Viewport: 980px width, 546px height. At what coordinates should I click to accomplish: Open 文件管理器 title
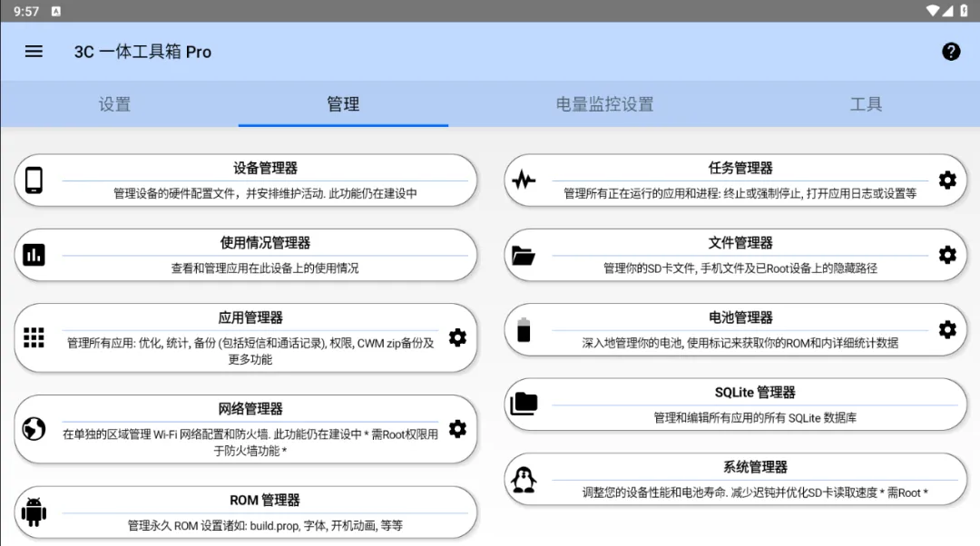click(740, 242)
